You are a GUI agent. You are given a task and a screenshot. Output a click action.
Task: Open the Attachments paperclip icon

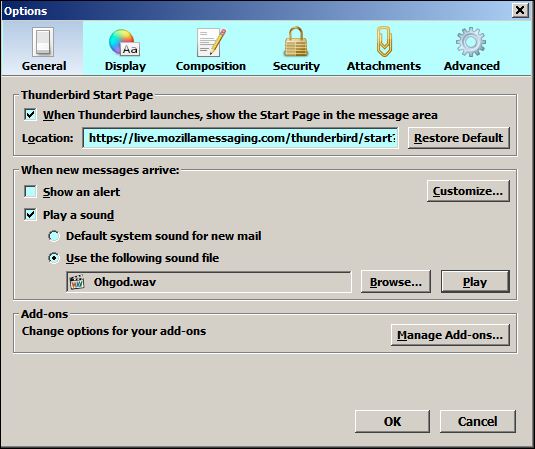click(384, 42)
